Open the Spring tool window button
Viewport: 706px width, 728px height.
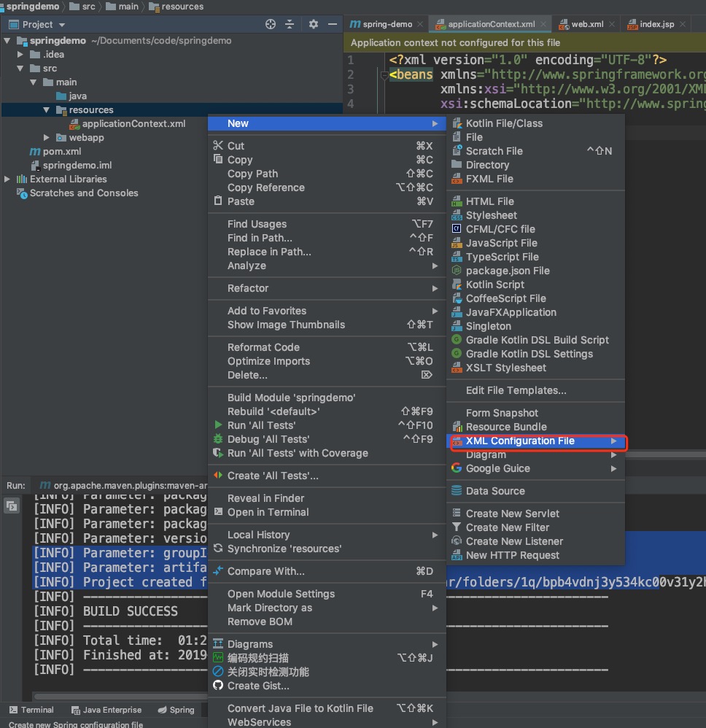176,710
